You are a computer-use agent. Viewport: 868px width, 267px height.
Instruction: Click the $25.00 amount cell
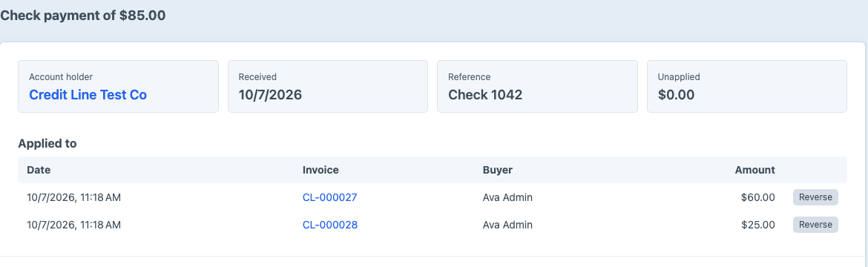758,225
